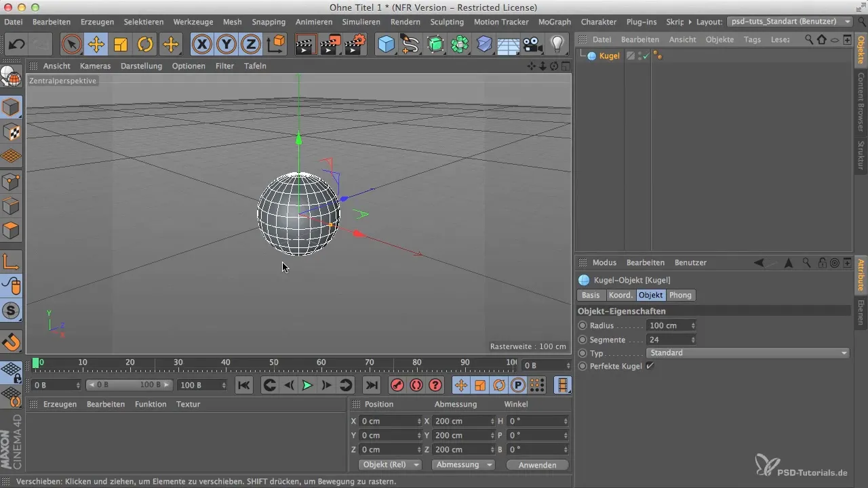This screenshot has width=868, height=488.
Task: Open viewport Kameras menu
Action: [95, 66]
